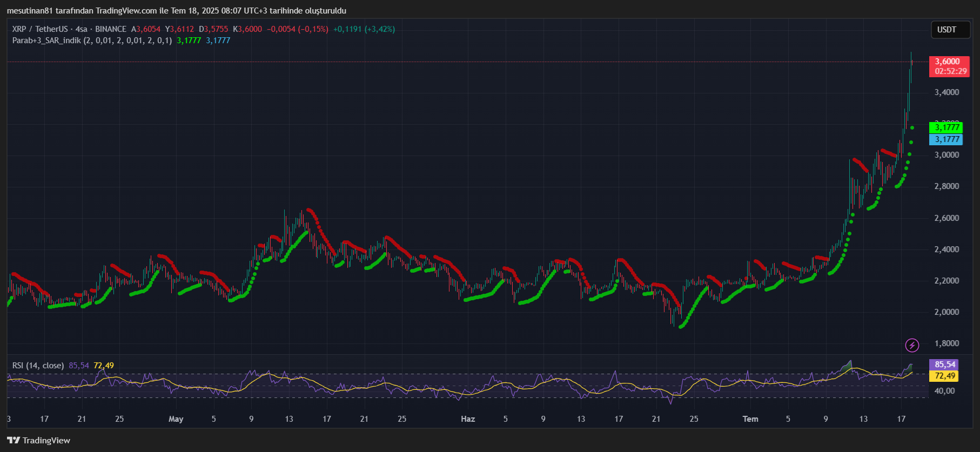The height and width of the screenshot is (452, 980).
Task: Click the 2,2000 price axis label
Action: 947,281
